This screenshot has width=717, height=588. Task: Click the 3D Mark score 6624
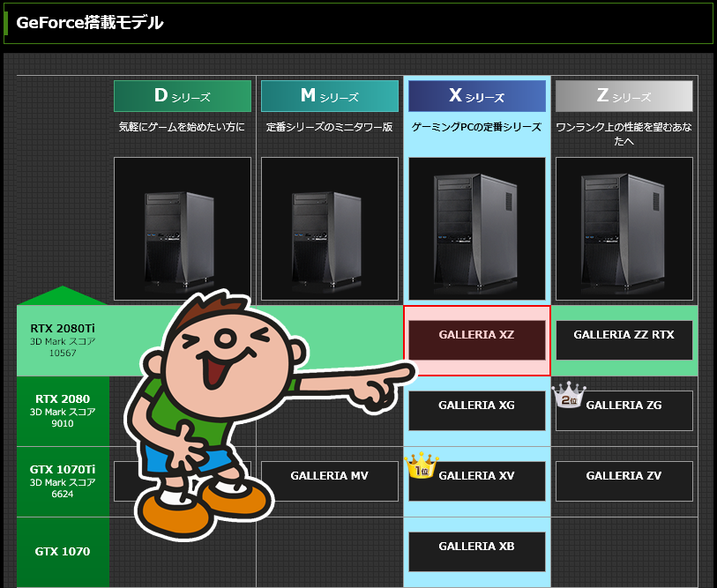point(63,494)
